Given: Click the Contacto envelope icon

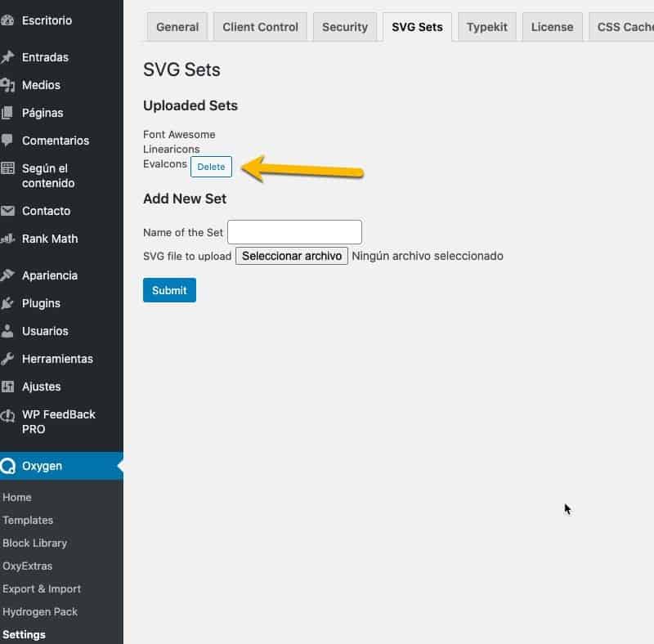Looking at the screenshot, I should 7,211.
